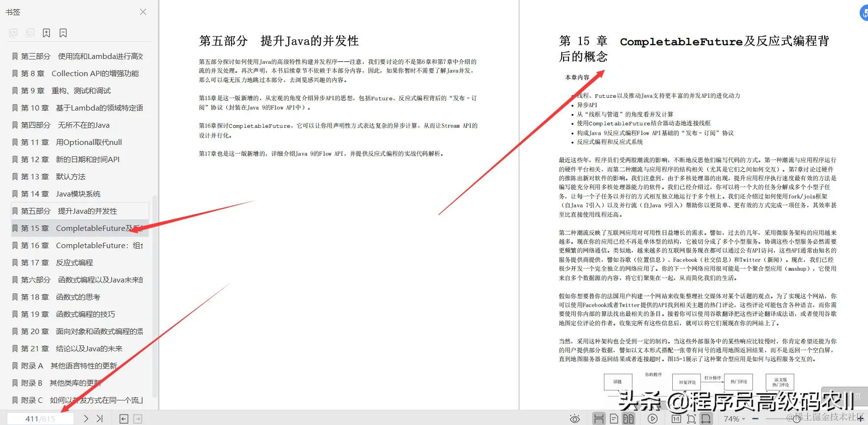Click bullet text 反应式编程和反应式系统

pos(610,142)
